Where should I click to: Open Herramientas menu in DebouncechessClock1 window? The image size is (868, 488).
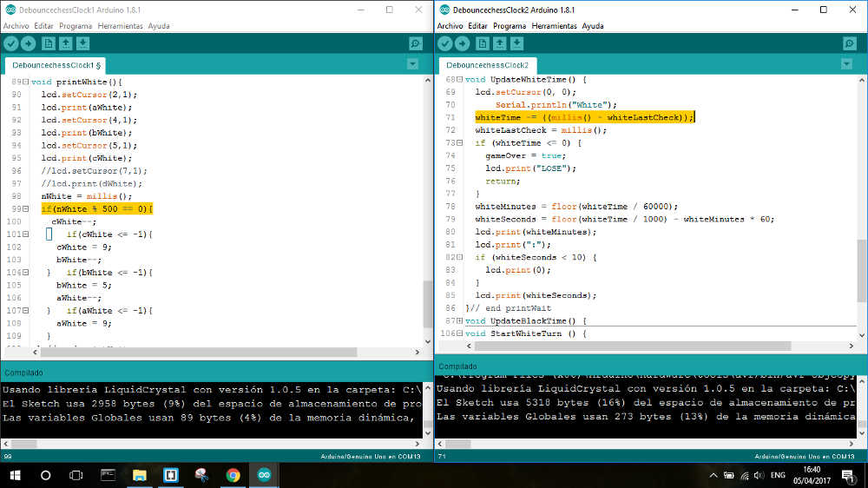tap(120, 26)
